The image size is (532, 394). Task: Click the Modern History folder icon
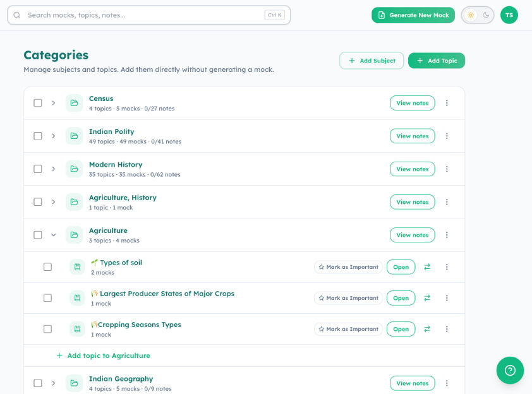point(74,169)
